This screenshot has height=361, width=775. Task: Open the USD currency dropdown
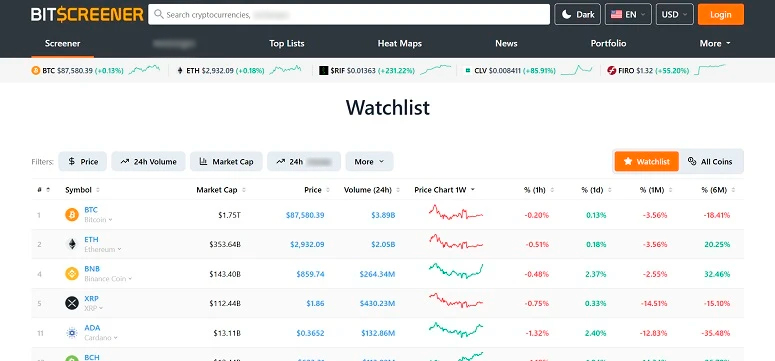point(675,14)
